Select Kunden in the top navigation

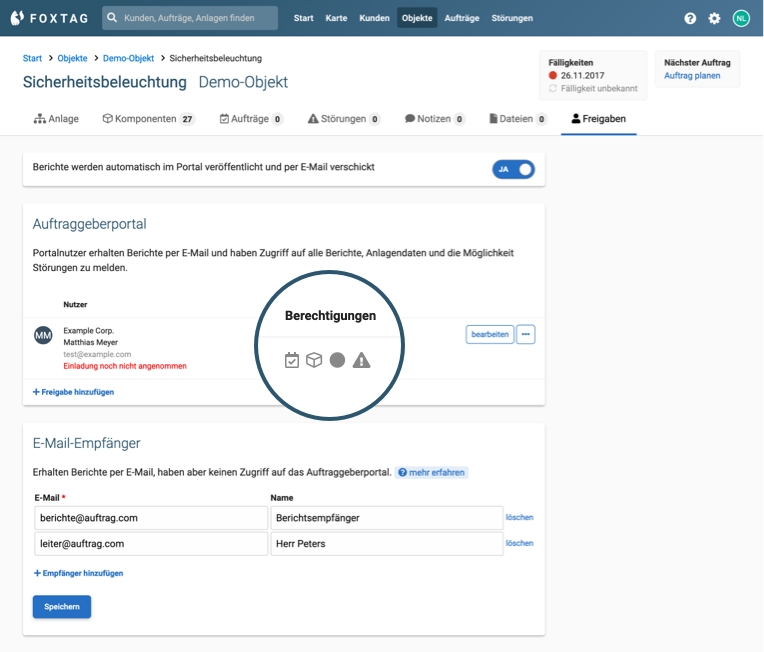click(x=374, y=18)
